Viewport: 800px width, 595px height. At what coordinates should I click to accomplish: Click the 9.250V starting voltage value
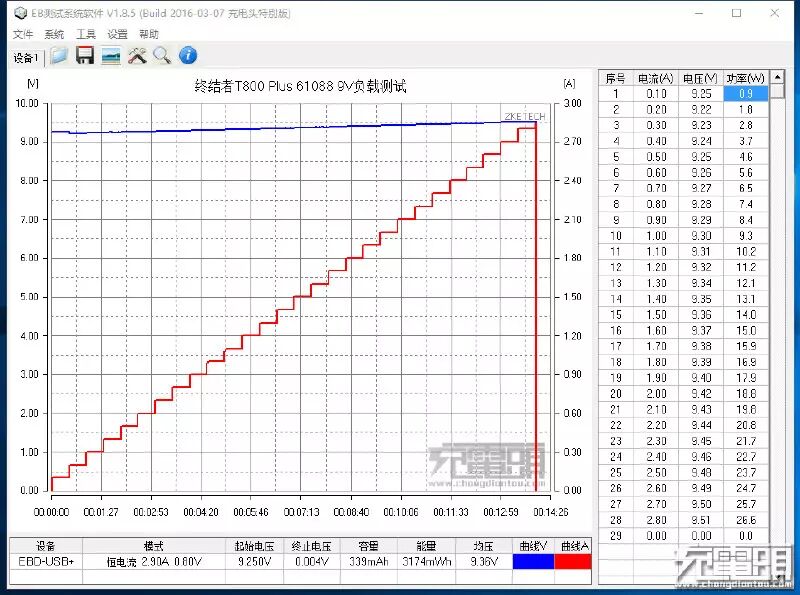pos(254,562)
